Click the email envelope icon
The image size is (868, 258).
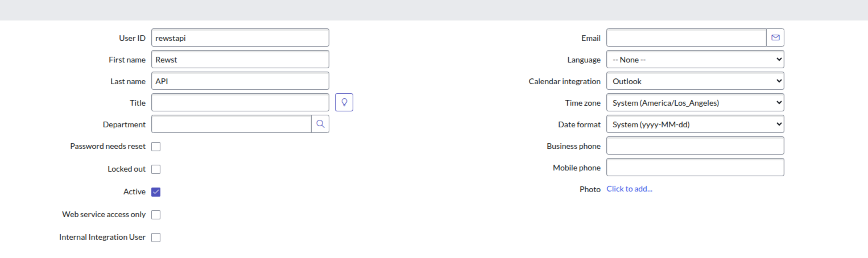[x=775, y=38]
